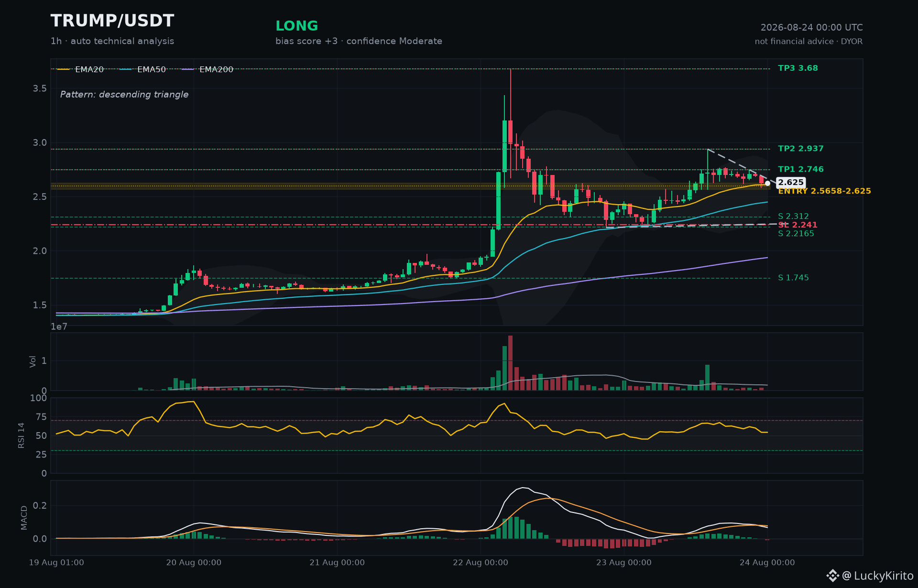Viewport: 918px width, 588px height.
Task: Click the red SL 2.241 stop-loss label
Action: [798, 225]
